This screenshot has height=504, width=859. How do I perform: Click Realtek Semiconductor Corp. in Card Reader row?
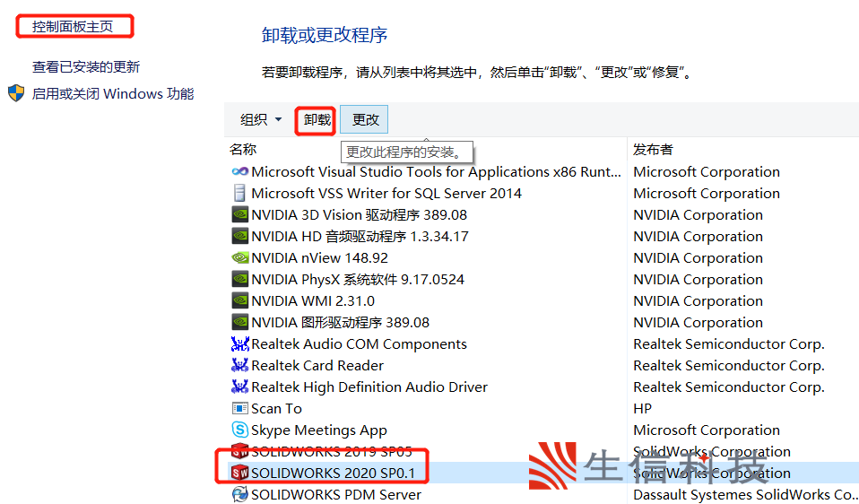click(729, 365)
